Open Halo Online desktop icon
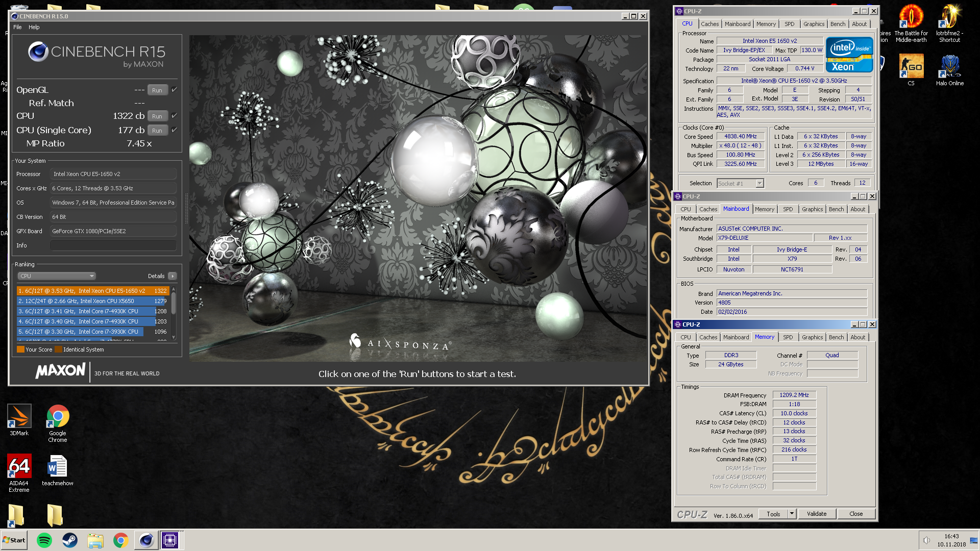 click(950, 69)
